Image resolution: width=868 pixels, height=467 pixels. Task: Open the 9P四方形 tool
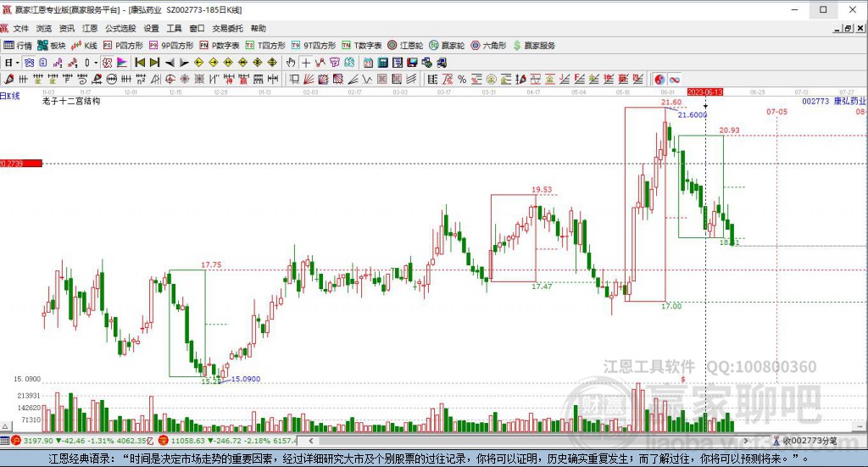click(x=171, y=46)
